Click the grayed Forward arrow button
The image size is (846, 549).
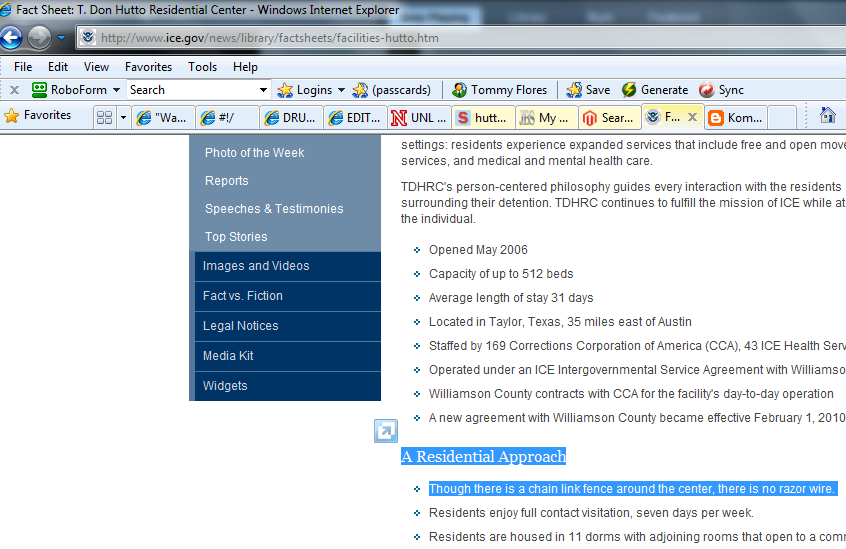click(x=39, y=38)
